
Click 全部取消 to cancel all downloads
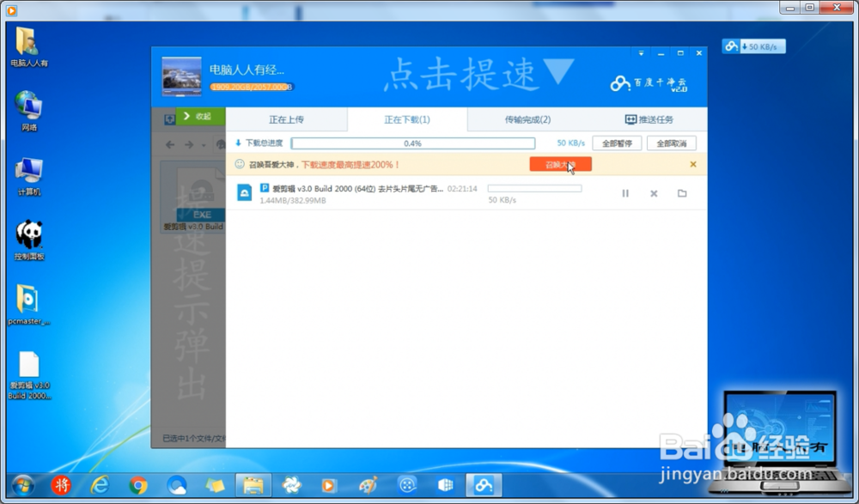click(672, 143)
